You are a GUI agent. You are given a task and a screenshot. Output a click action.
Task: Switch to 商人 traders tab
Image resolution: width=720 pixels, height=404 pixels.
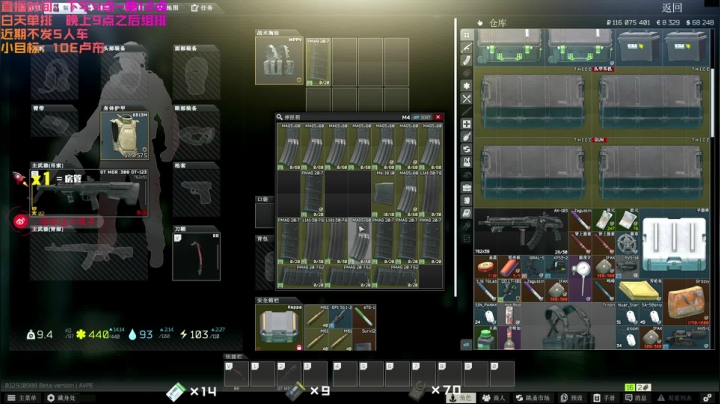[494, 398]
